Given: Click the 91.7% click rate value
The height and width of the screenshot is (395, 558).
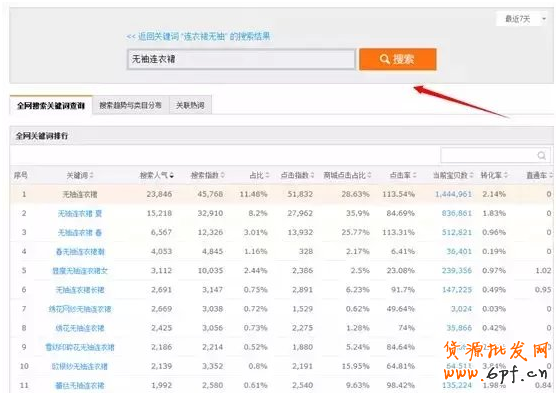Looking at the screenshot, I should click(x=403, y=290).
